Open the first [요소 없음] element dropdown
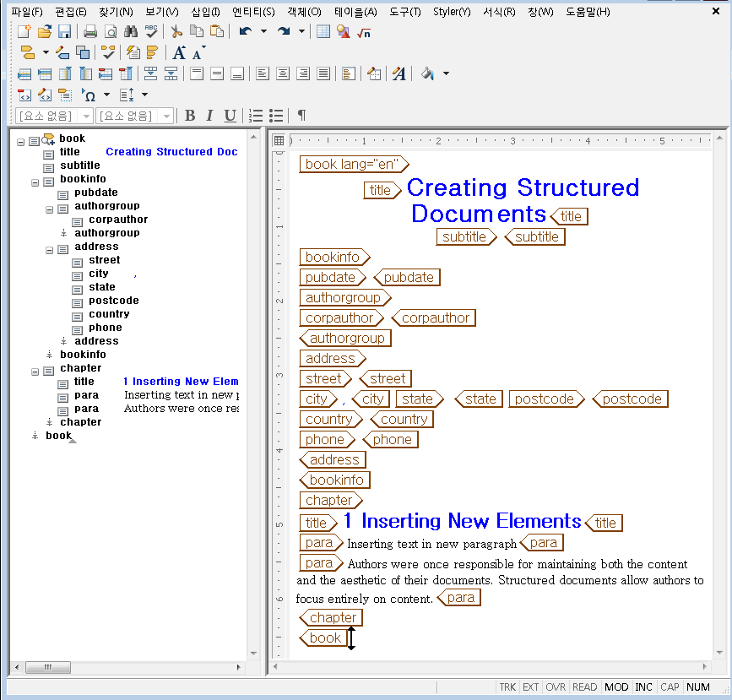 click(x=86, y=116)
